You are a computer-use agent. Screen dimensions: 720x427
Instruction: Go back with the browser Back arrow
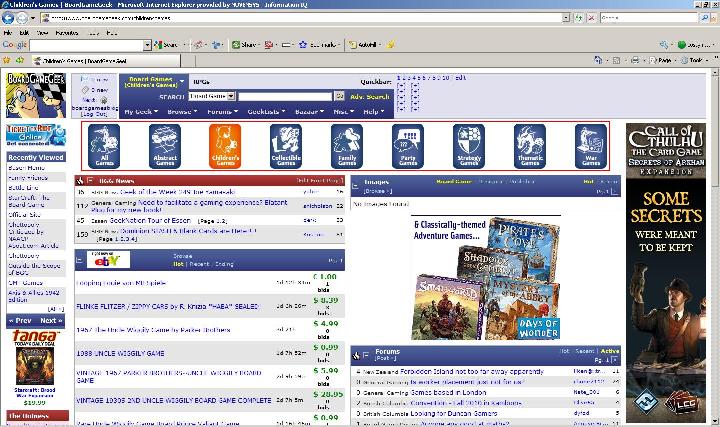[8, 18]
